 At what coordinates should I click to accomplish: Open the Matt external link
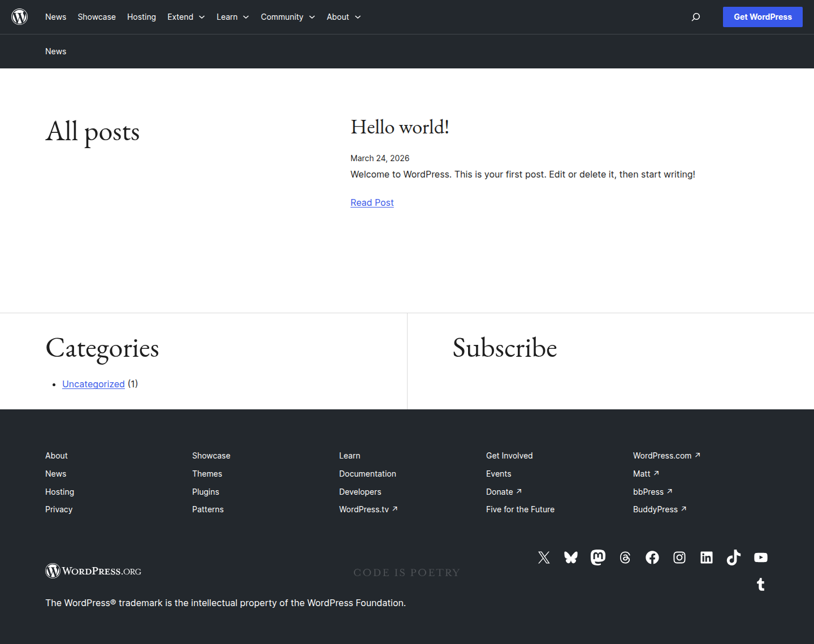(x=646, y=474)
